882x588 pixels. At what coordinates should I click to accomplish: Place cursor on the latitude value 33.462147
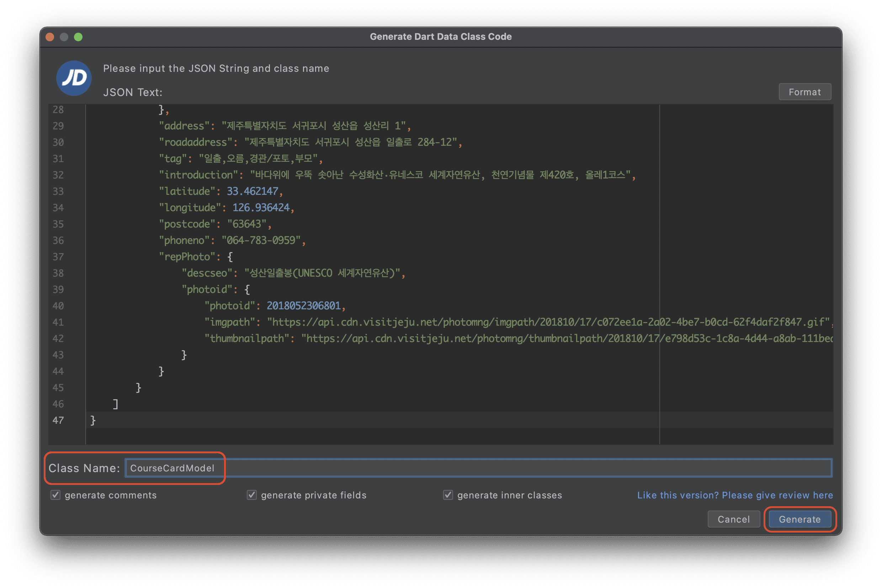[253, 191]
